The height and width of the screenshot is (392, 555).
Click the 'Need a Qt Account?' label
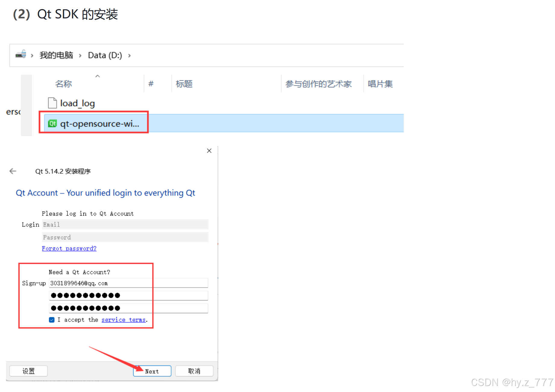pyautogui.click(x=80, y=272)
